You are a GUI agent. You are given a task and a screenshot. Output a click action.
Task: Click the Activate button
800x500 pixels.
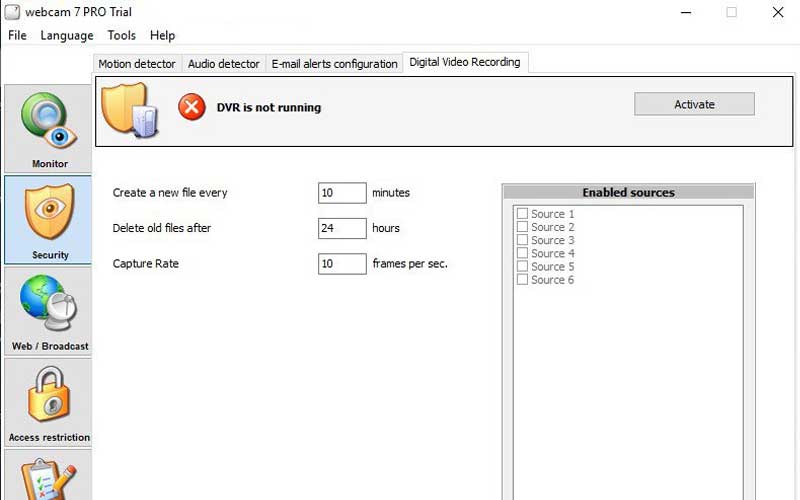694,104
